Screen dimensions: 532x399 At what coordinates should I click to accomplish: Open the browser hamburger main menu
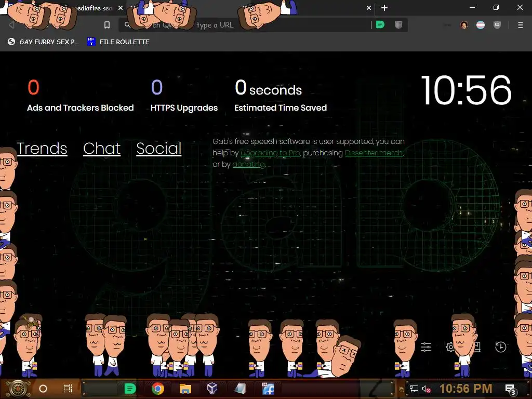coord(521,25)
